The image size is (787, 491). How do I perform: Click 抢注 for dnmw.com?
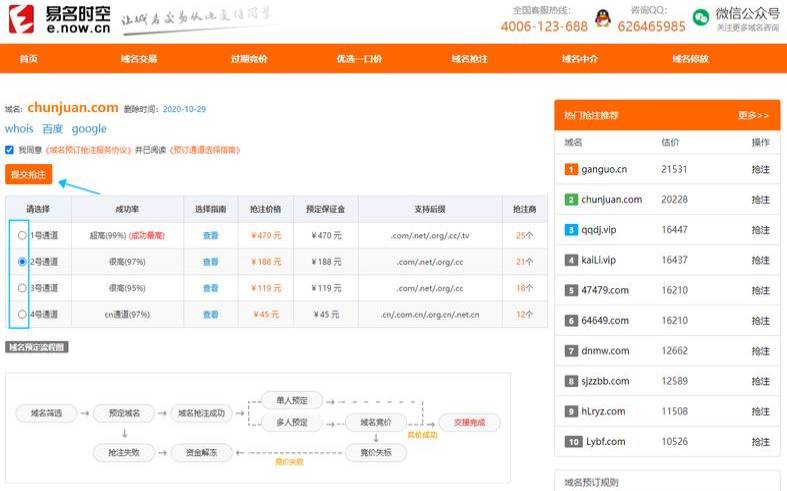tap(760, 351)
